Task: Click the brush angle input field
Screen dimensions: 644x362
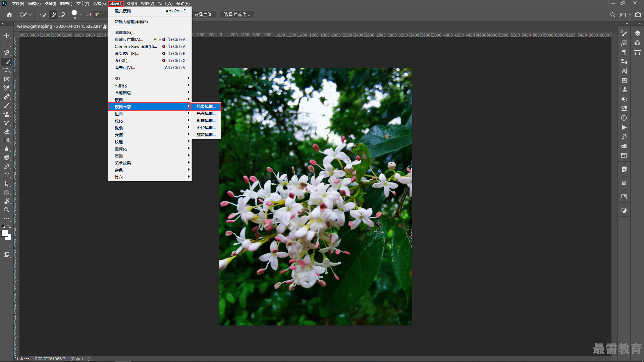Action: pos(100,15)
